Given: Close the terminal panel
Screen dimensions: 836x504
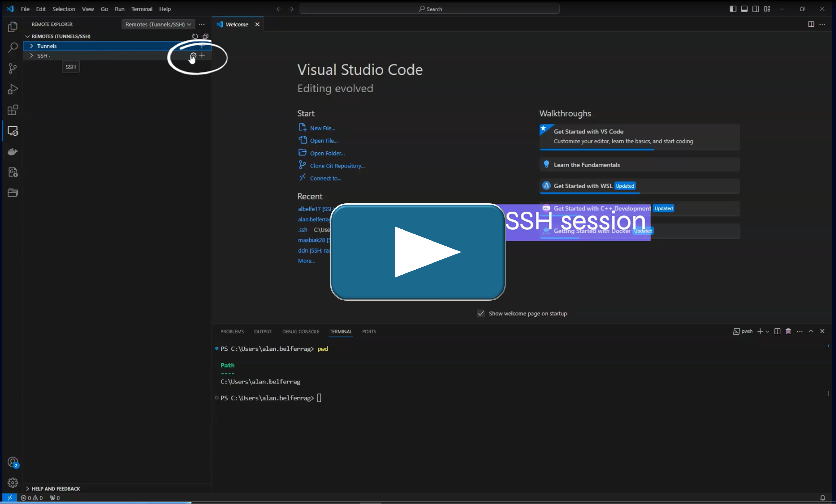Looking at the screenshot, I should click(822, 331).
